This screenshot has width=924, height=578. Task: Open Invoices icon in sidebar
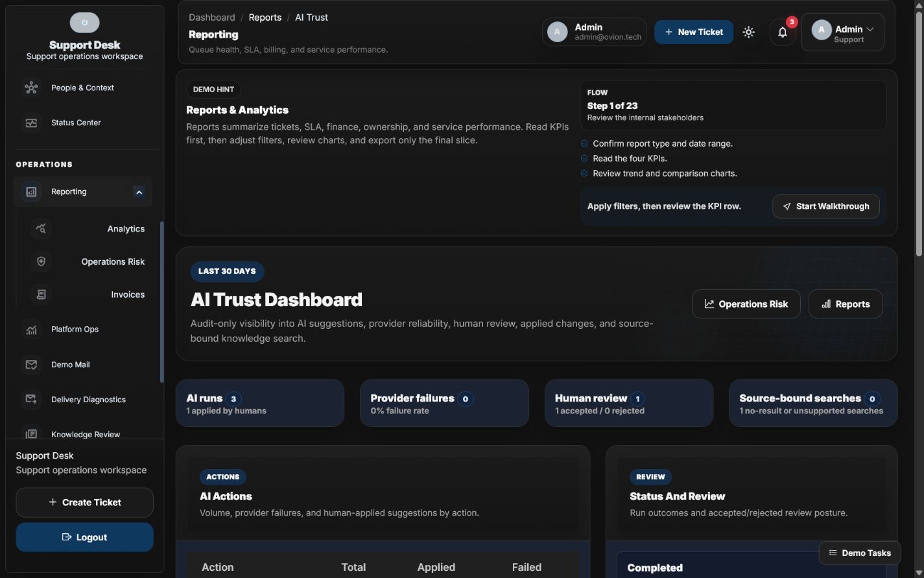tap(41, 295)
